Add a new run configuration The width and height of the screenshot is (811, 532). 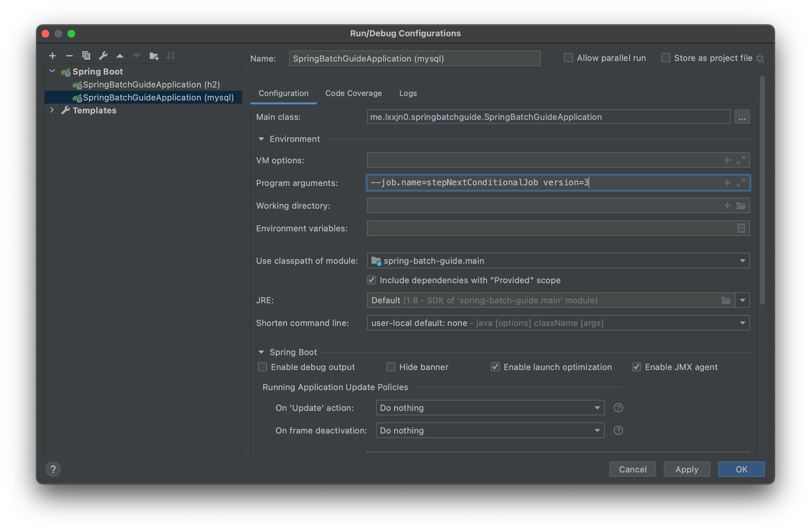click(x=53, y=55)
